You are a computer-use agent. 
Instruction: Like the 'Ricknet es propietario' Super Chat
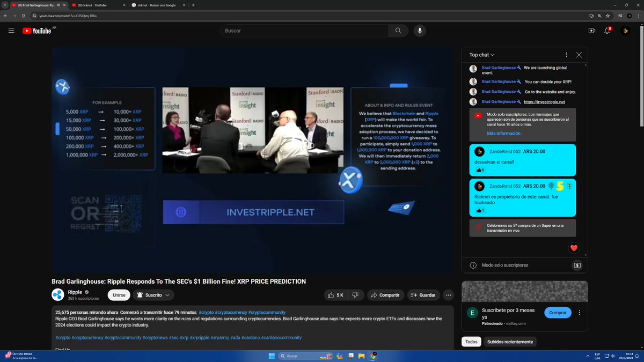(479, 210)
